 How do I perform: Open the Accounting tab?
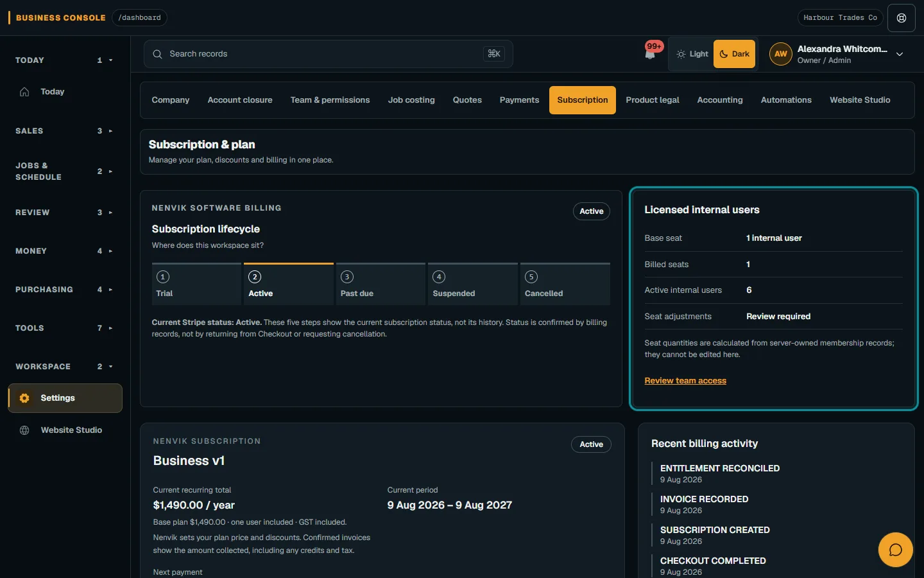720,100
